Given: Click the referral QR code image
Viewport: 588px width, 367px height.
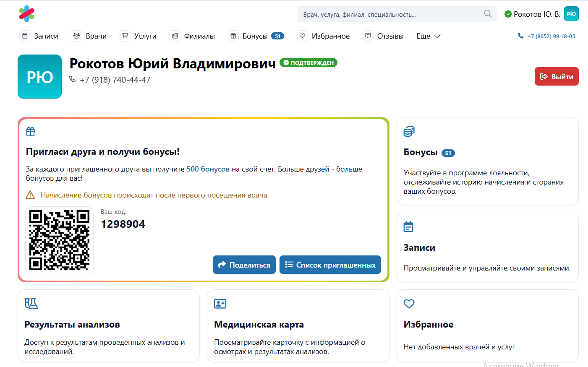Looking at the screenshot, I should pyautogui.click(x=59, y=240).
